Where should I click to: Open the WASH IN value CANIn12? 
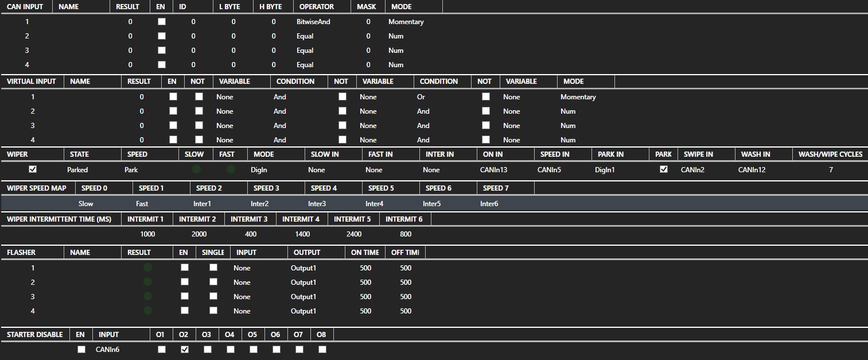[x=752, y=170]
